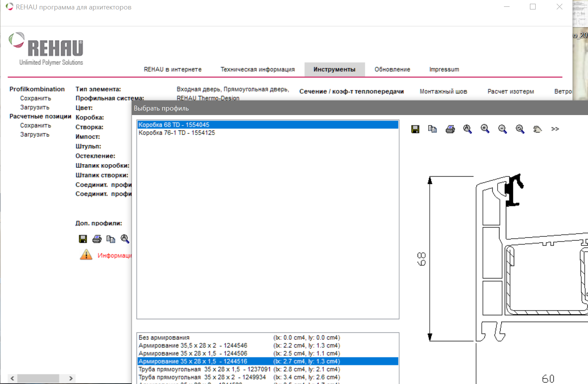Copy drawing using profile dialog copy icon
This screenshot has width=588, height=384.
click(x=432, y=129)
